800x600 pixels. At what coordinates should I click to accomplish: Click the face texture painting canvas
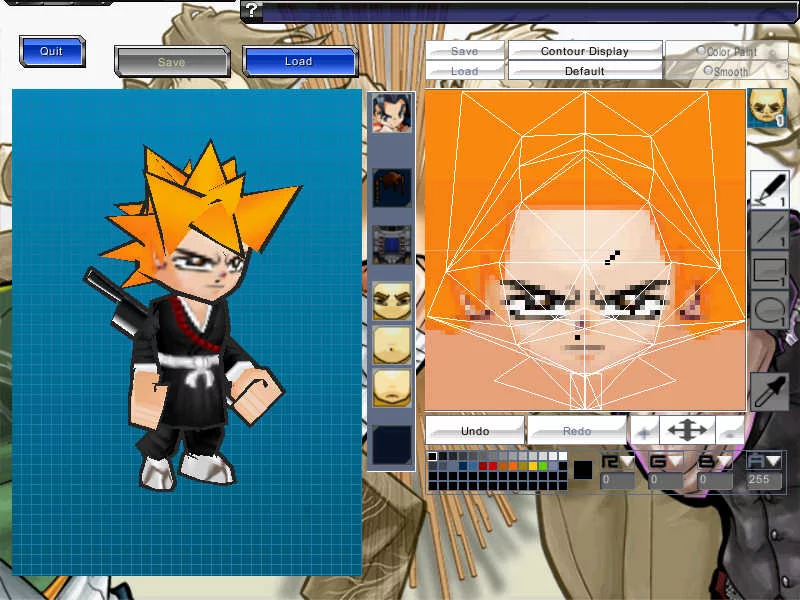coord(585,250)
